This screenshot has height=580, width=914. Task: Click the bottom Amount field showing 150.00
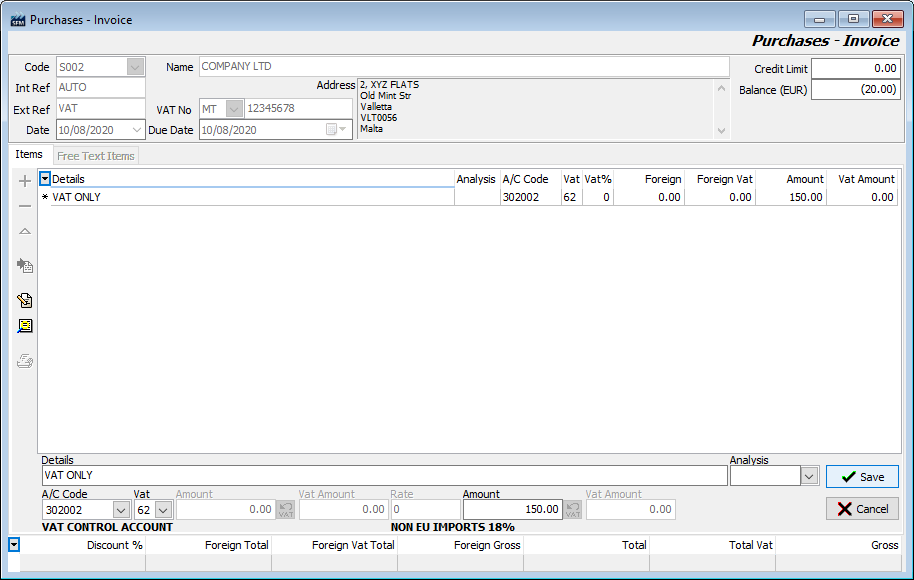coord(513,509)
